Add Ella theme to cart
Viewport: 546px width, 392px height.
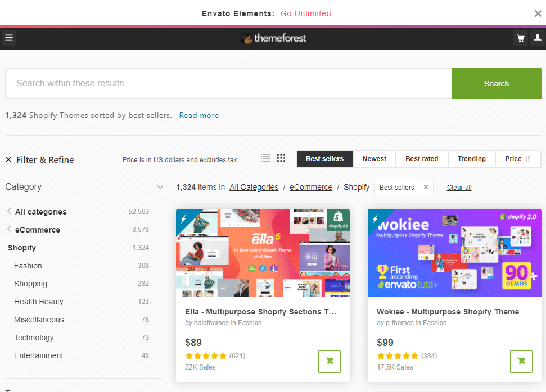coord(330,361)
